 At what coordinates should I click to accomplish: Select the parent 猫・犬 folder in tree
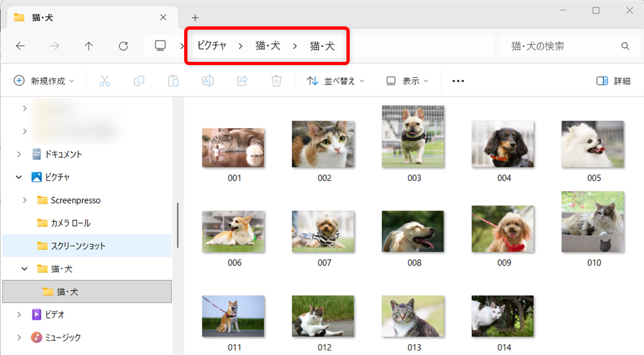[x=55, y=269]
